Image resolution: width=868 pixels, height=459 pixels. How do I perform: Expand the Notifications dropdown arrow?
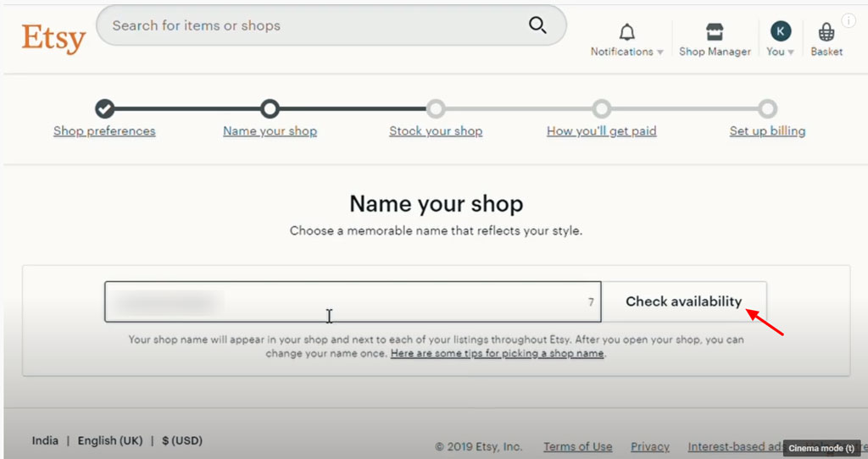click(x=659, y=53)
